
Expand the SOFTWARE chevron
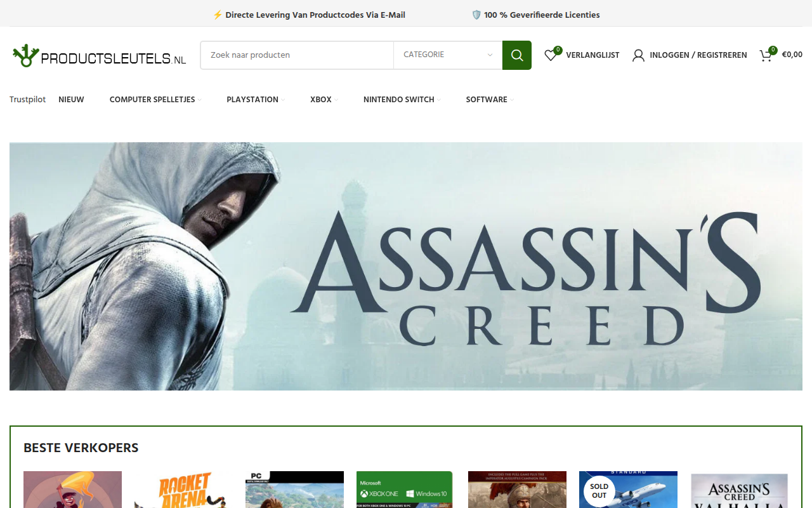tap(512, 100)
